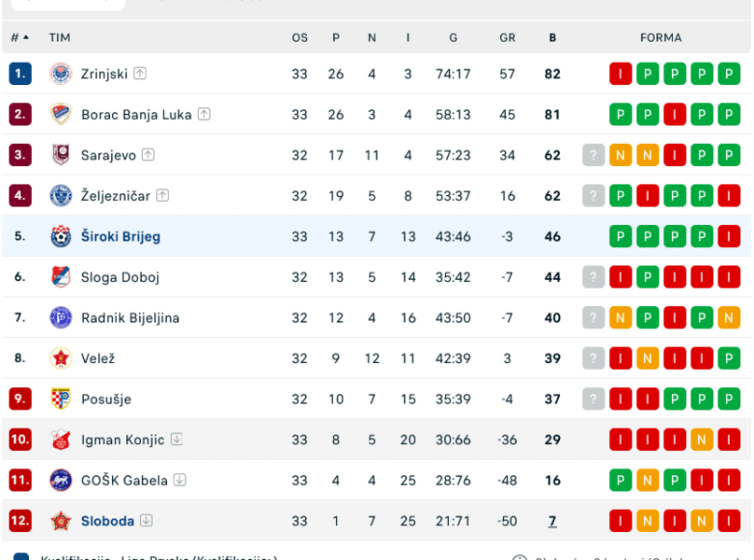Click Sarajevo's gray question mark upcoming match box
Screen dimensions: 754x560
pos(593,155)
